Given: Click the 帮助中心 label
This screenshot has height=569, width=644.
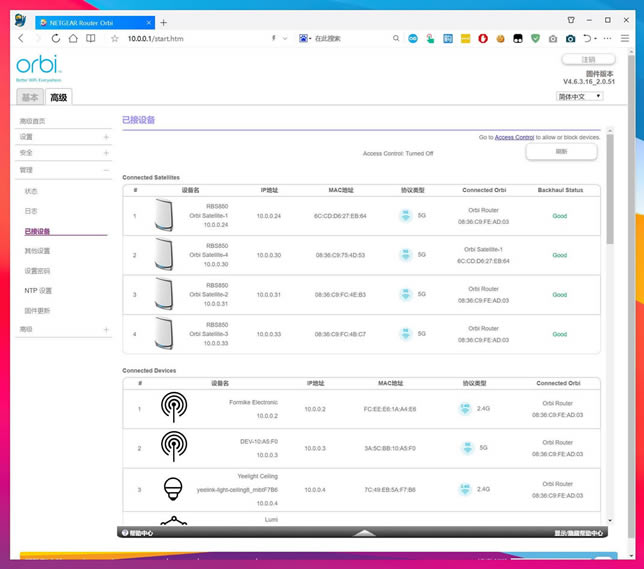Looking at the screenshot, I should (x=141, y=533).
